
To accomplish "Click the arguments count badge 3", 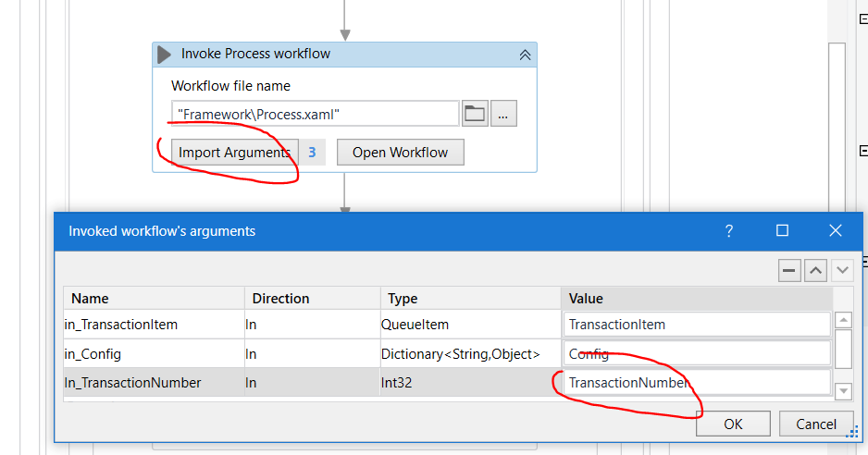I will coord(312,153).
